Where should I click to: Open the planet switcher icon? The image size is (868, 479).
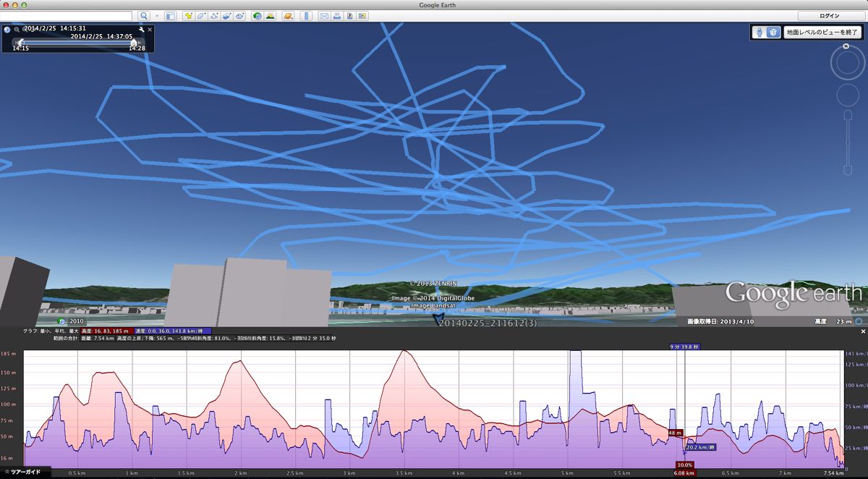[x=288, y=16]
